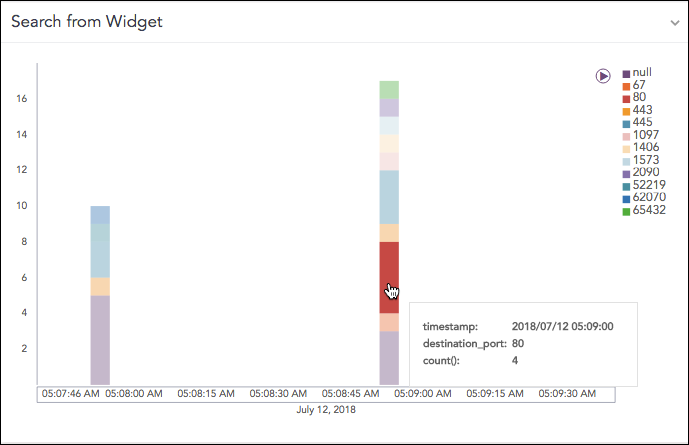The image size is (689, 445).
Task: Toggle the null series legend swatch
Action: point(627,74)
